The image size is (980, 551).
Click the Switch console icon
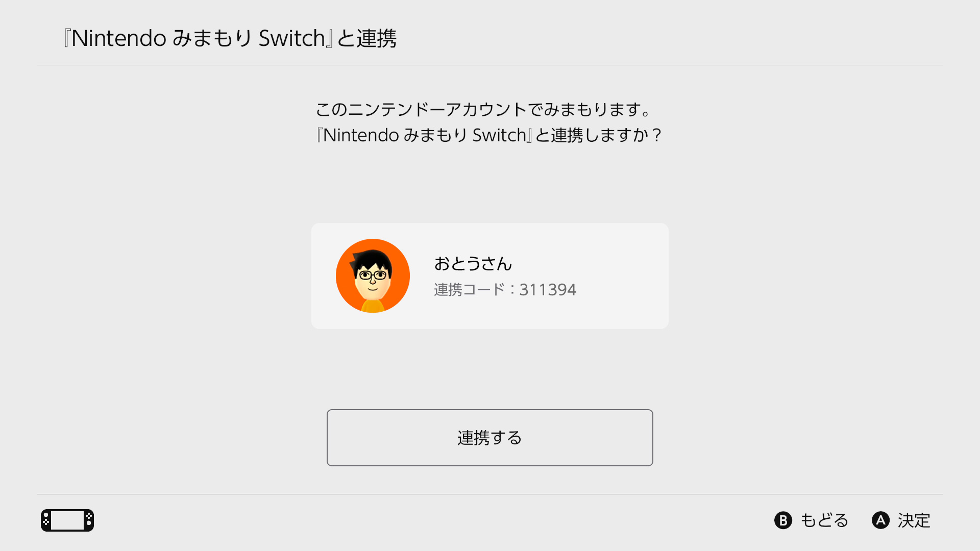tap(67, 520)
